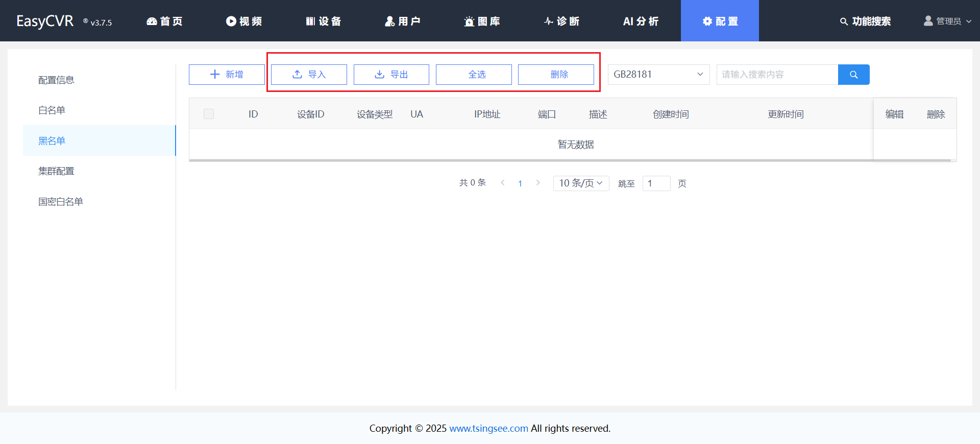Go to the previous page arrow

pos(503,183)
